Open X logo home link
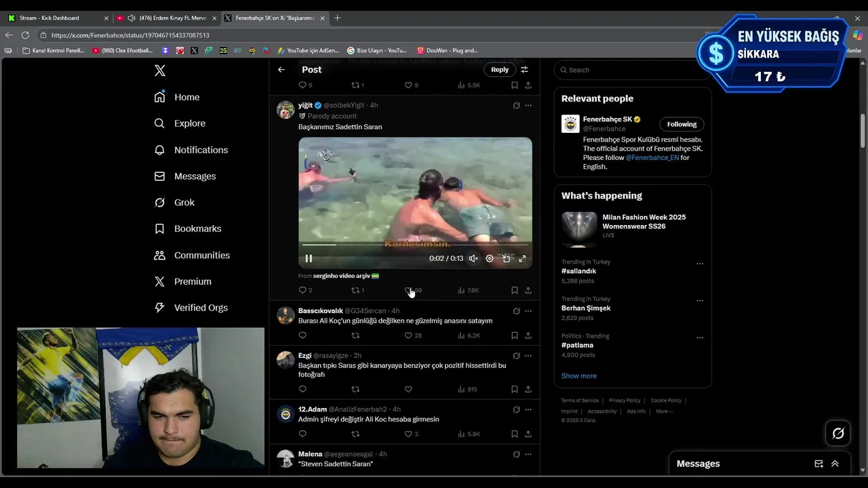The height and width of the screenshot is (488, 868). coord(159,70)
